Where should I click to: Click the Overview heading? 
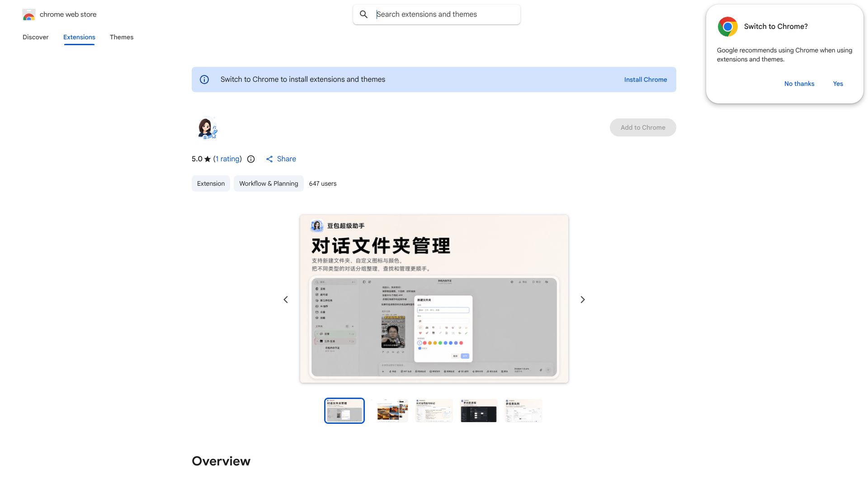[x=221, y=461]
